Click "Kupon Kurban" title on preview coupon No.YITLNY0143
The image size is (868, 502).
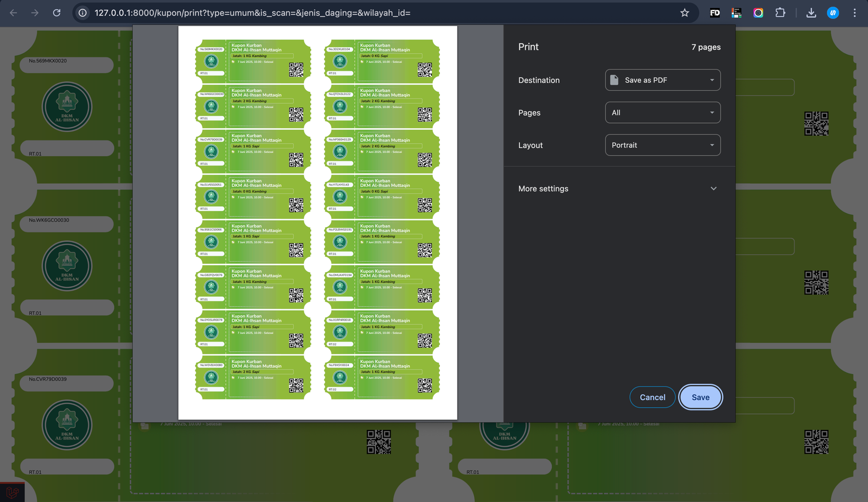pyautogui.click(x=375, y=181)
